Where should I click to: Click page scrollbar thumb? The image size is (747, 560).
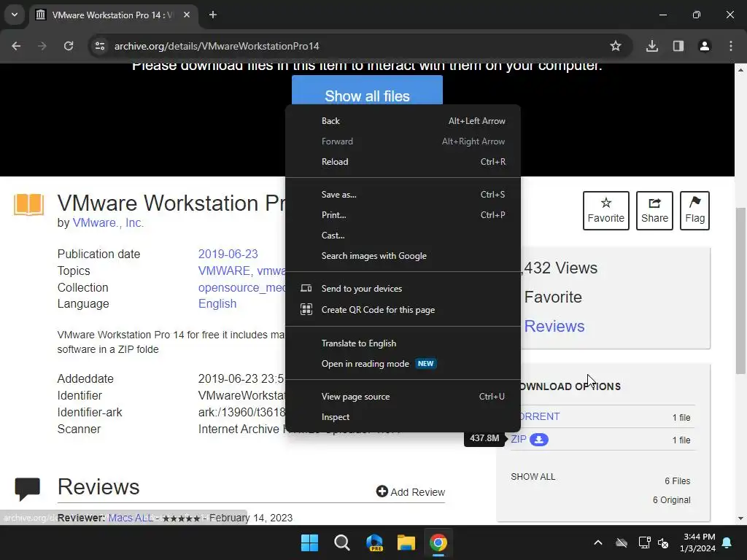pyautogui.click(x=740, y=290)
